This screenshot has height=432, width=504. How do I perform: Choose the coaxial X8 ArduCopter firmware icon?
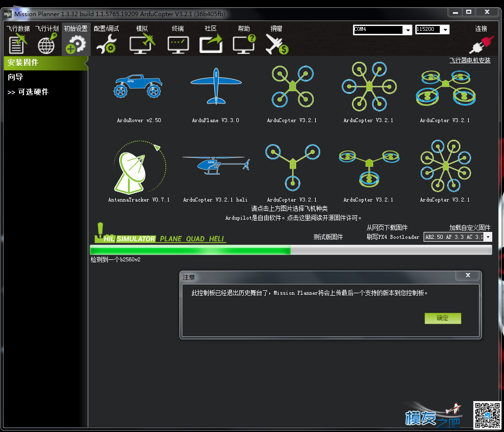(x=446, y=88)
